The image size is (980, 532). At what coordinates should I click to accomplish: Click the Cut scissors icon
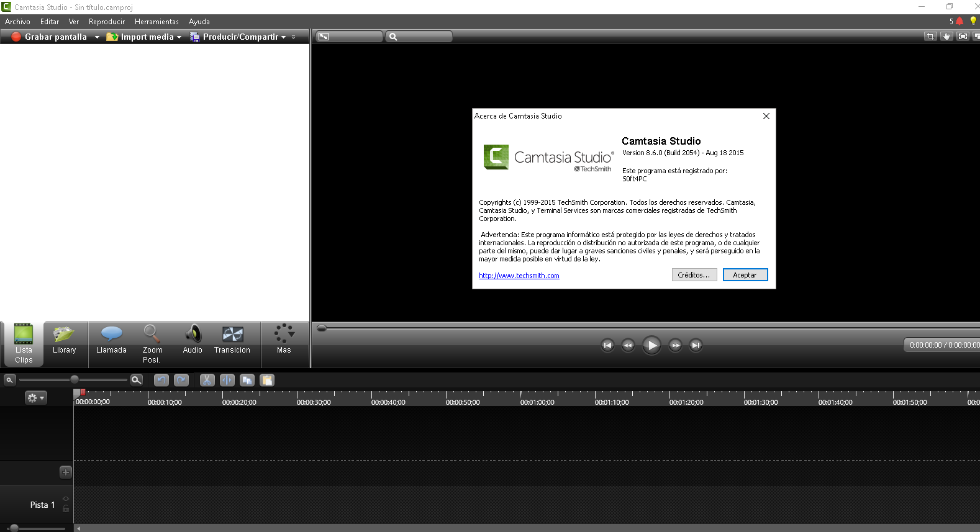click(x=207, y=380)
